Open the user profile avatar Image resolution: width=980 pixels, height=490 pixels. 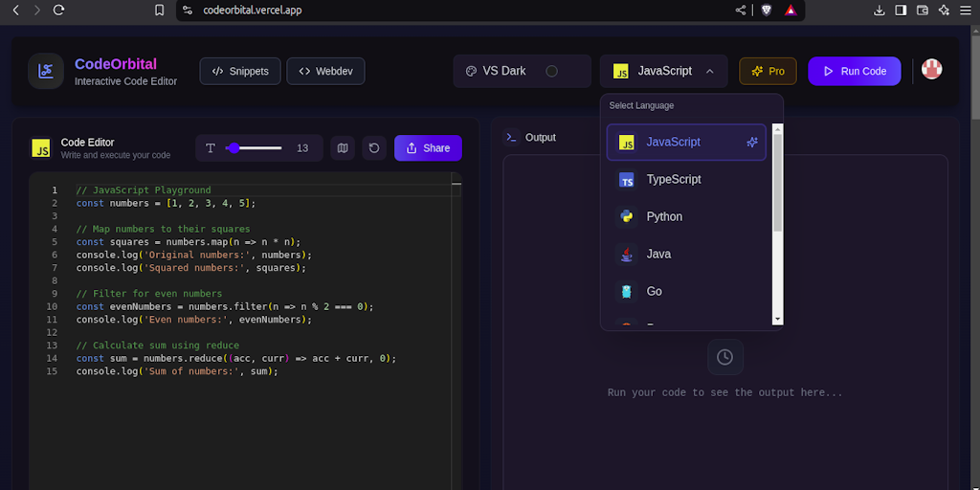(931, 70)
